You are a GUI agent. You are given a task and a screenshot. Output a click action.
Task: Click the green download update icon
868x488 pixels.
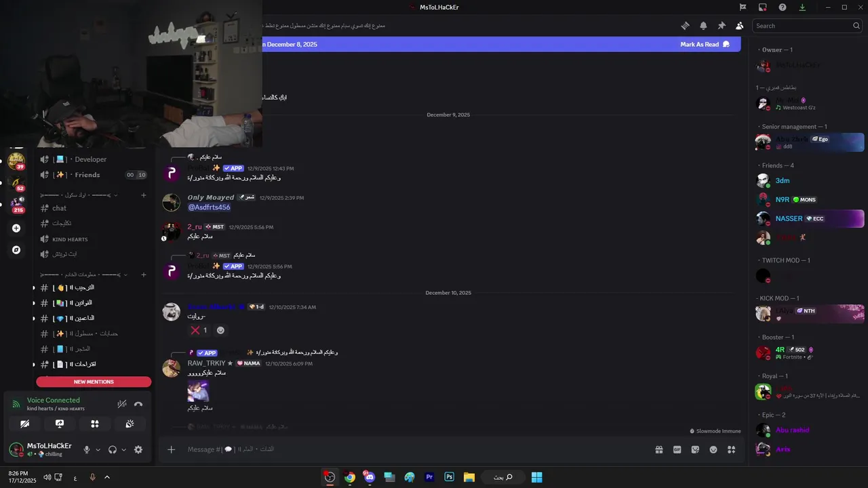tap(802, 7)
